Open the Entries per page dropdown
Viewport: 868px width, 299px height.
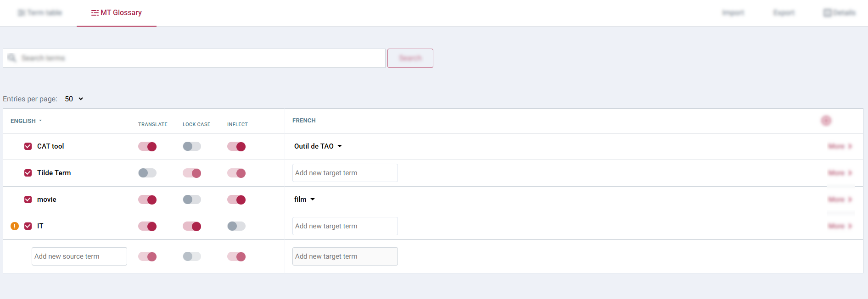coord(73,99)
